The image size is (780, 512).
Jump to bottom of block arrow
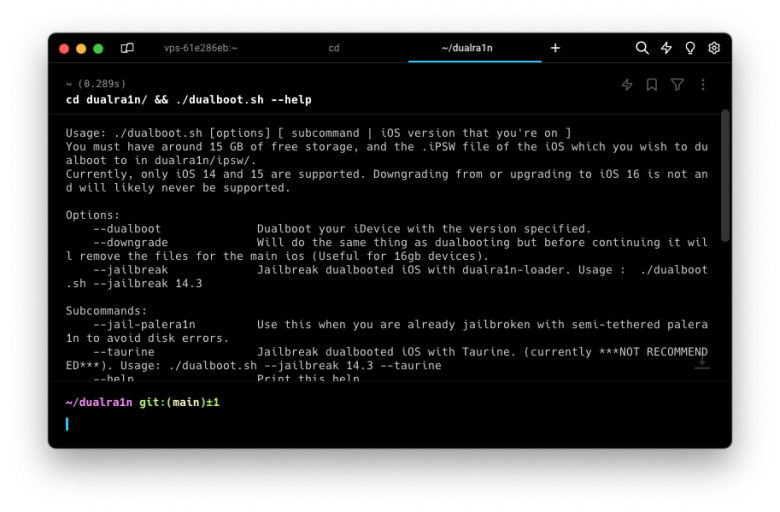pos(701,363)
